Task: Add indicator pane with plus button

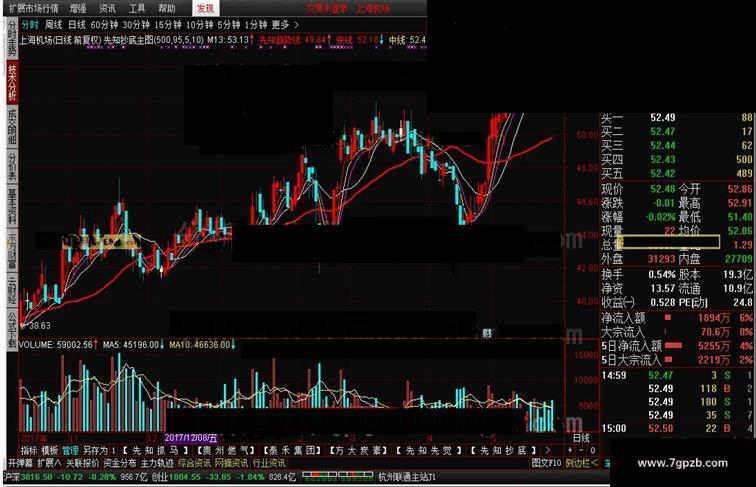Action: click(570, 450)
